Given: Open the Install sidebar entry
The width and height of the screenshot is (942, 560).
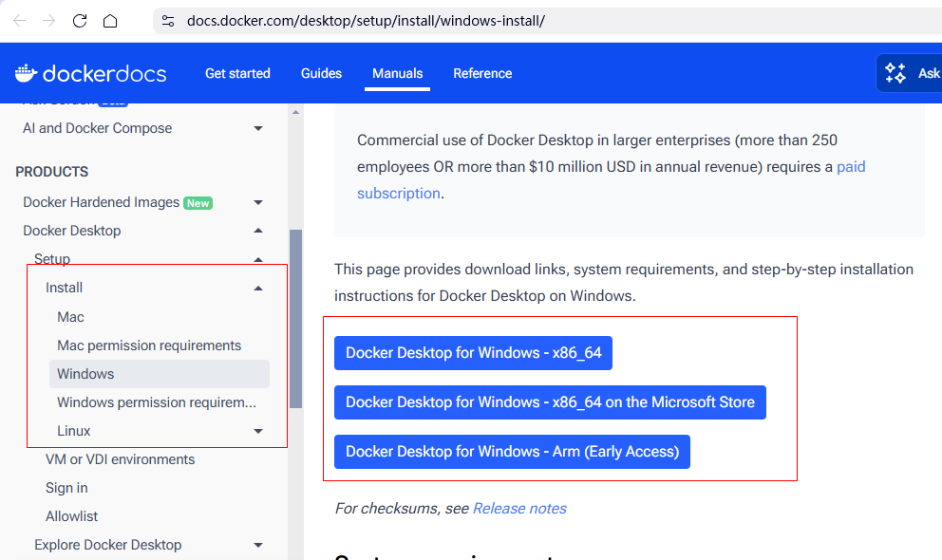Looking at the screenshot, I should 64,288.
